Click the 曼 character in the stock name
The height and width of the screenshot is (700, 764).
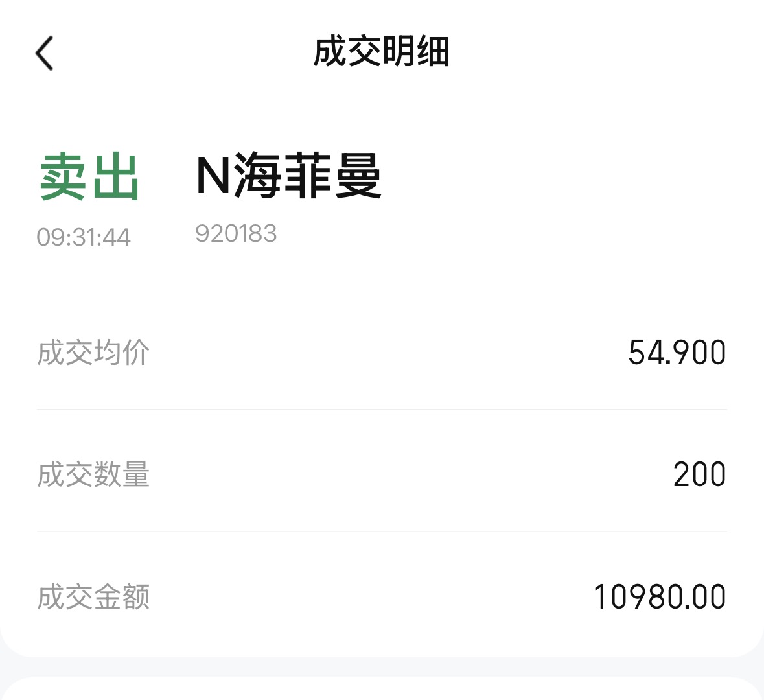pos(358,176)
